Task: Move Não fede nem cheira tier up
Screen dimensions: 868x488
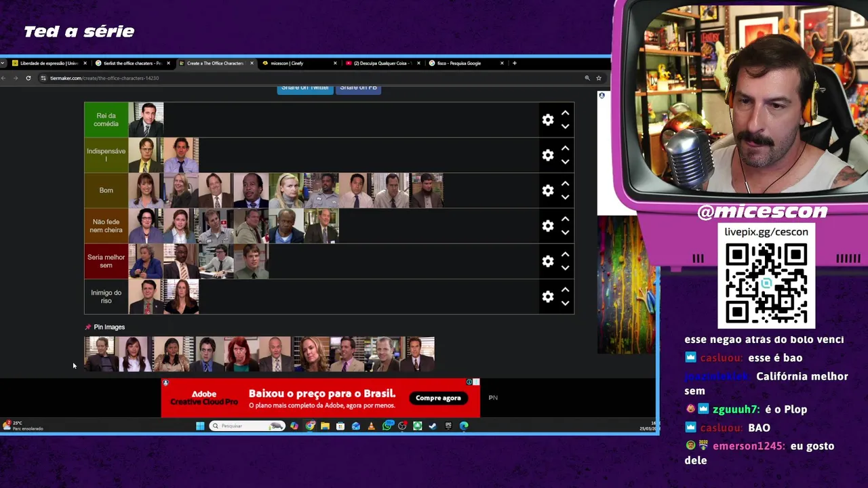Action: (565, 219)
